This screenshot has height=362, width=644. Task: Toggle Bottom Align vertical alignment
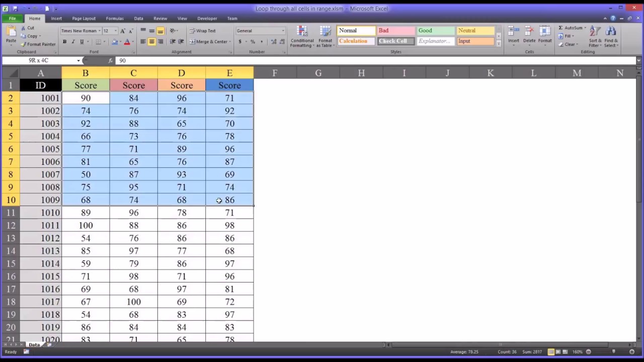tap(160, 31)
